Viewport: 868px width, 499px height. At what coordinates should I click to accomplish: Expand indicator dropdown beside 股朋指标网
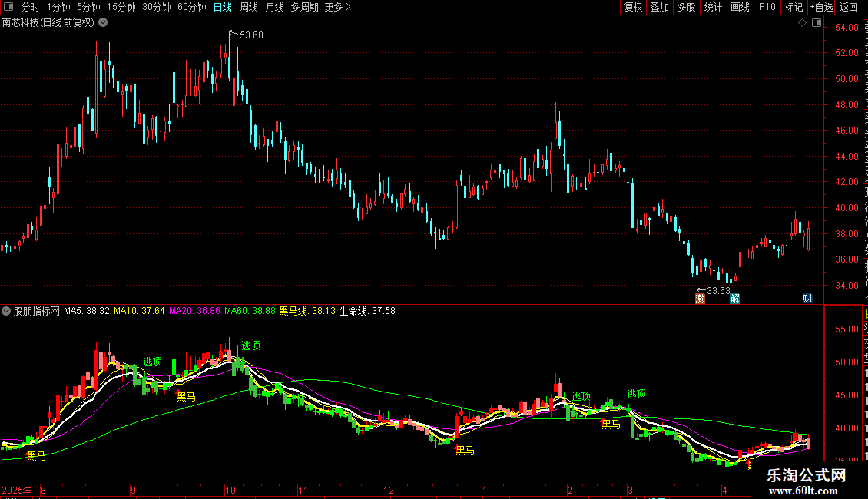(6, 311)
